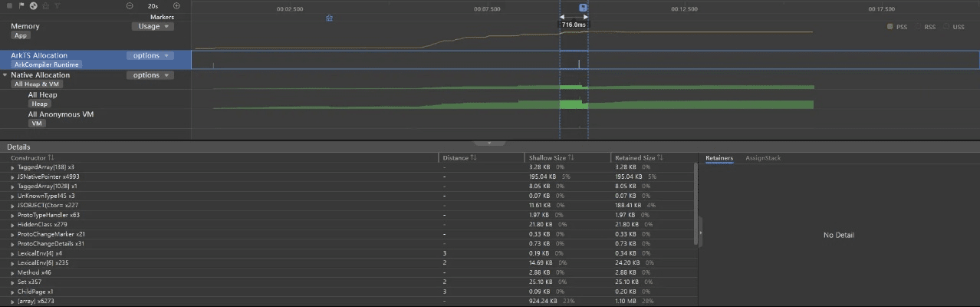This screenshot has width=980, height=307.
Task: Zoom out timeline with minus icon
Action: coord(130,6)
